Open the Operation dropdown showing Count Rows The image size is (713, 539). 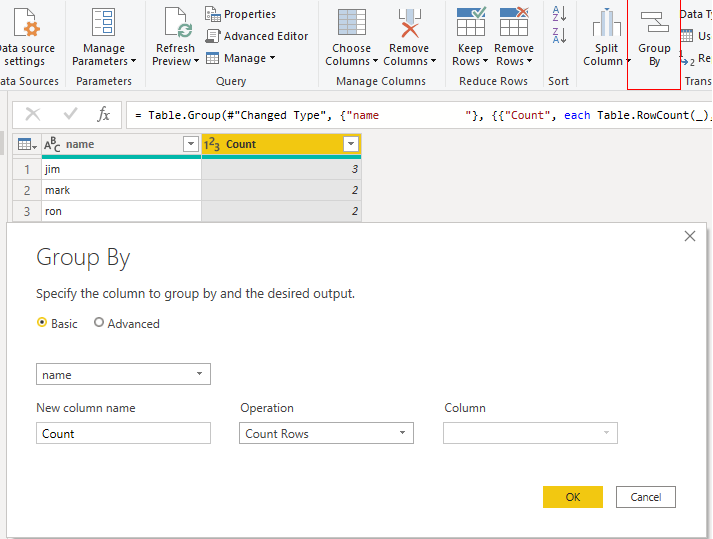point(326,433)
